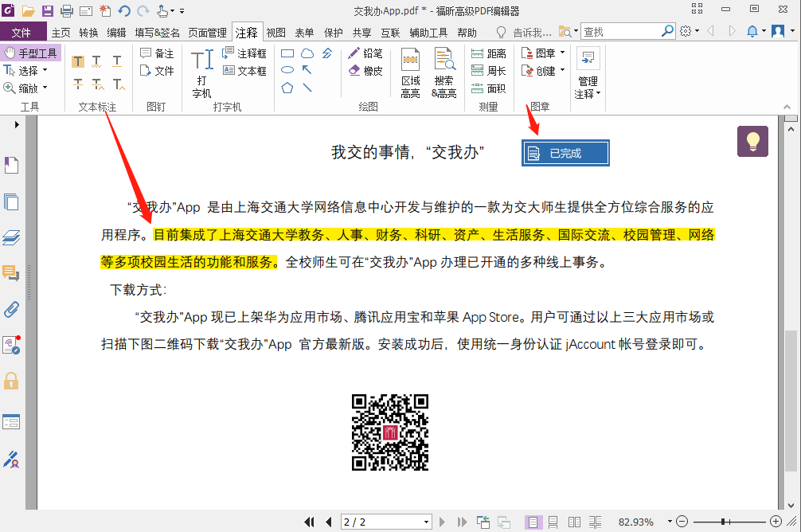Add a 备注 note comment
Screen dimensions: 801x532
pos(158,53)
